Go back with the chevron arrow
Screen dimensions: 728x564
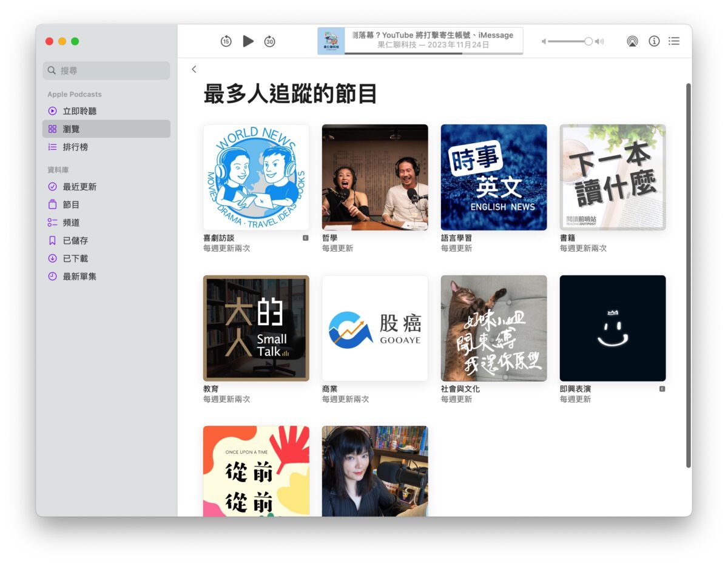(194, 69)
